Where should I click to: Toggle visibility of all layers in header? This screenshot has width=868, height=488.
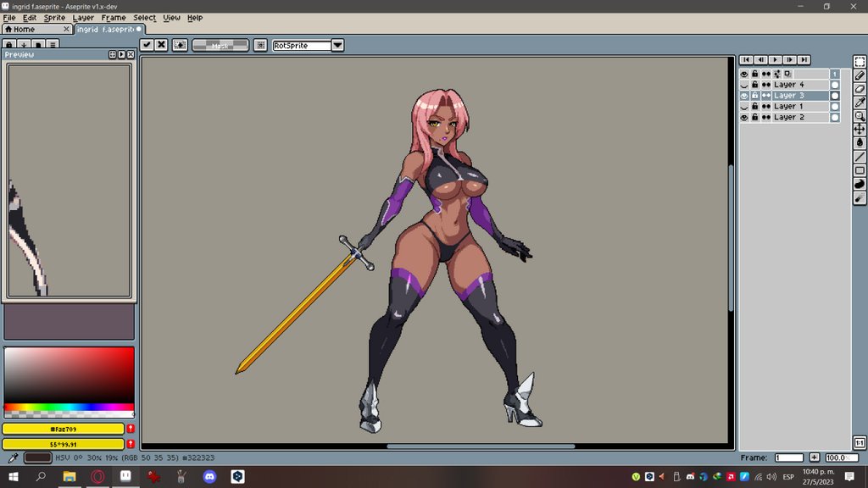click(744, 75)
